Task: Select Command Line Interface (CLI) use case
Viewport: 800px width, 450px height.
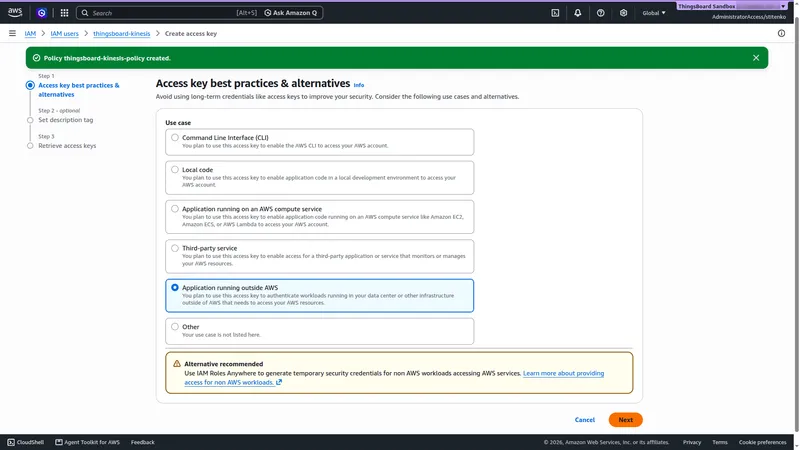Action: click(319, 142)
